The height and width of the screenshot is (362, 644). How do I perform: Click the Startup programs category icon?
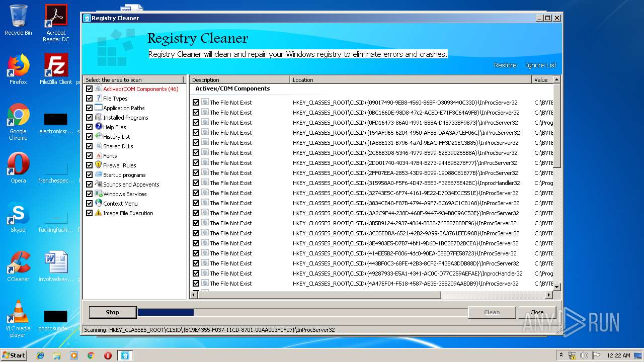click(x=99, y=174)
